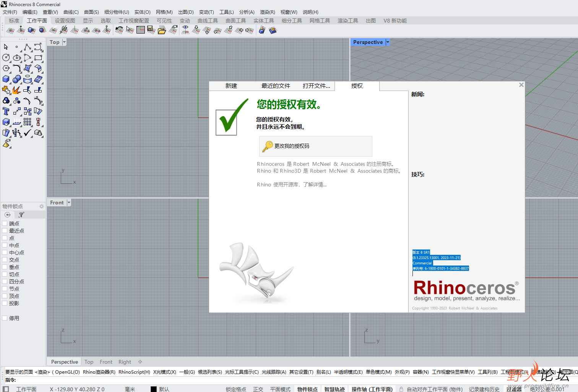Open the 说明(H) help menu

pos(310,12)
